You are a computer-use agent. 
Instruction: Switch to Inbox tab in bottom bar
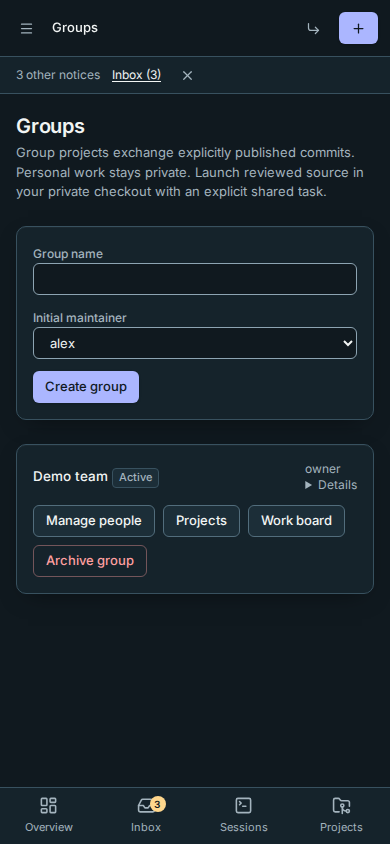pos(146,815)
